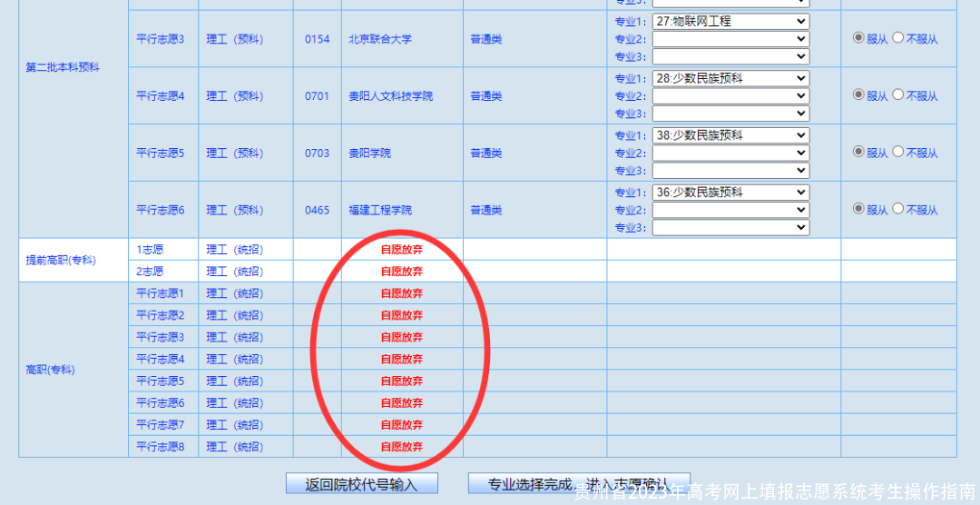Image resolution: width=980 pixels, height=505 pixels.
Task: Click school code 0701
Action: (318, 95)
